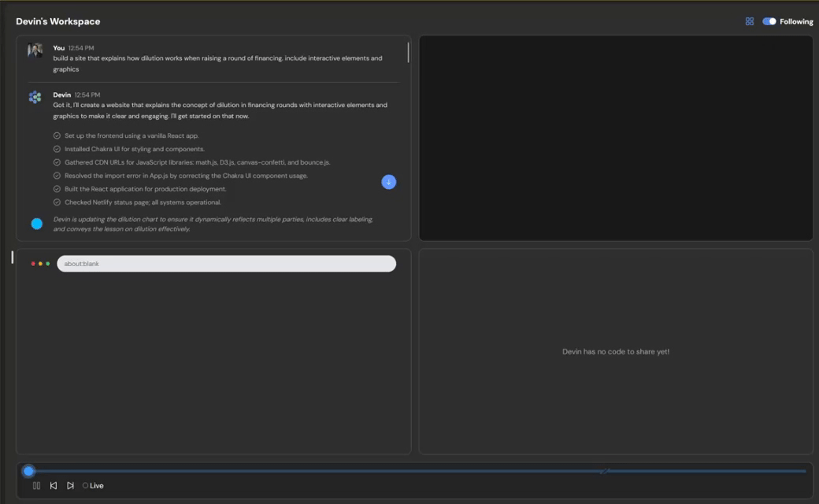
Task: Click the green dot in the browser panel
Action: coord(48,264)
